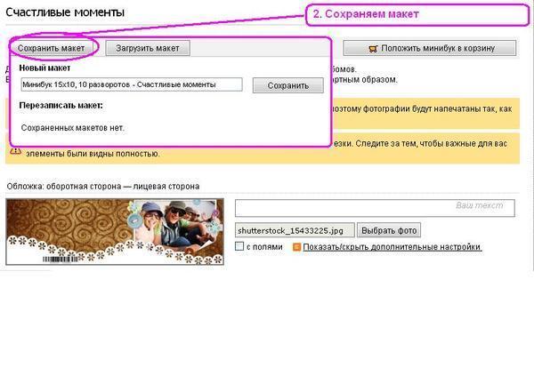This screenshot has height=392, width=534.
Task: Click the shutterstock_15433225.jpg file name field
Action: (295, 230)
